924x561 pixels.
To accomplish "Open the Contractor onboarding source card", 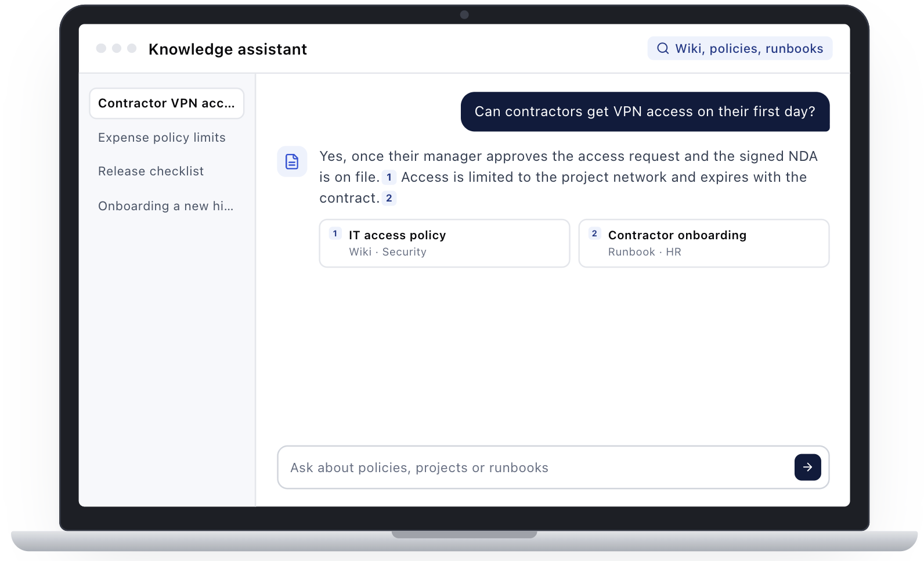I will click(x=704, y=243).
